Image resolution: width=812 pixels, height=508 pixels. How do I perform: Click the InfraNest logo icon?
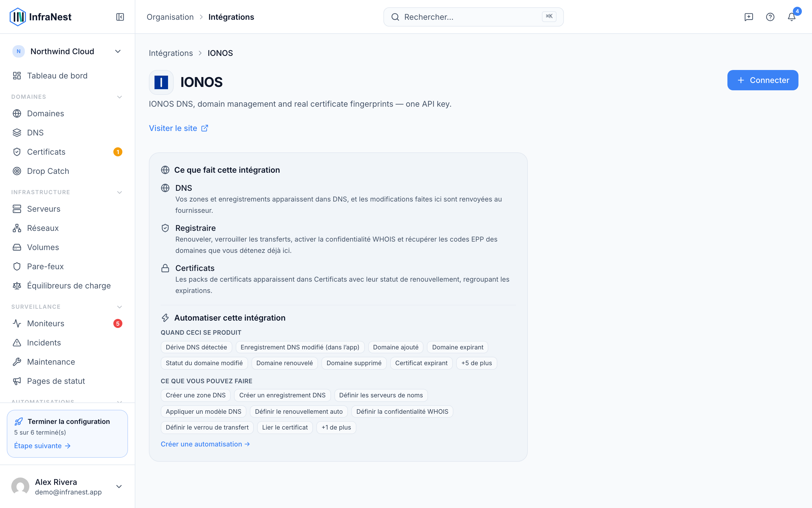tap(17, 17)
